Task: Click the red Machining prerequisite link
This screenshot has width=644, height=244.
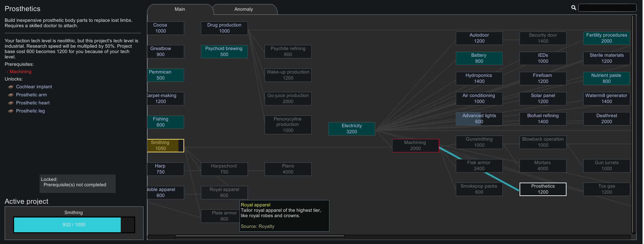Action: pyautogui.click(x=20, y=72)
